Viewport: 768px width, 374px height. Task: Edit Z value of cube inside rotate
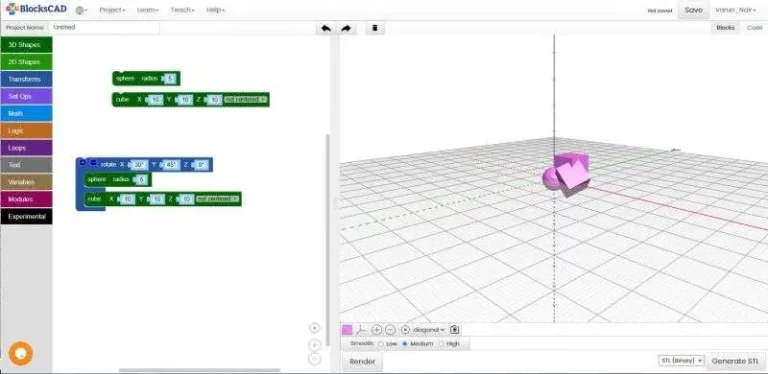pos(186,199)
